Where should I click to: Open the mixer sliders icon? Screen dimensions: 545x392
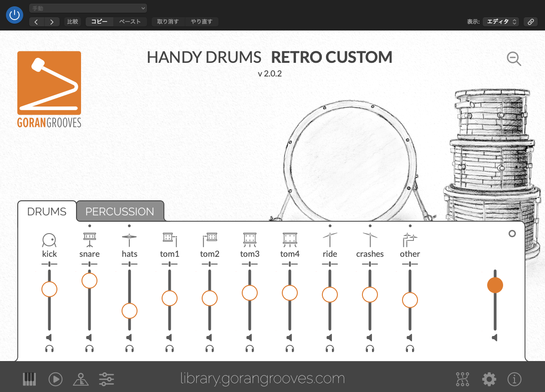107,379
